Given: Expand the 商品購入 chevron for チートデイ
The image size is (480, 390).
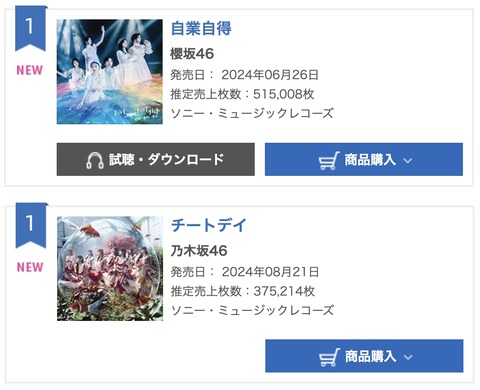Looking at the screenshot, I should 408,357.
